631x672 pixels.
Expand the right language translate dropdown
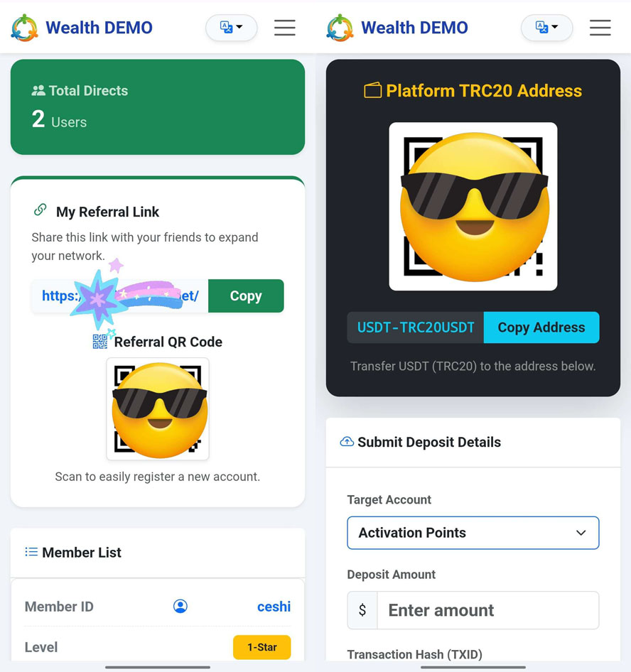click(x=546, y=28)
